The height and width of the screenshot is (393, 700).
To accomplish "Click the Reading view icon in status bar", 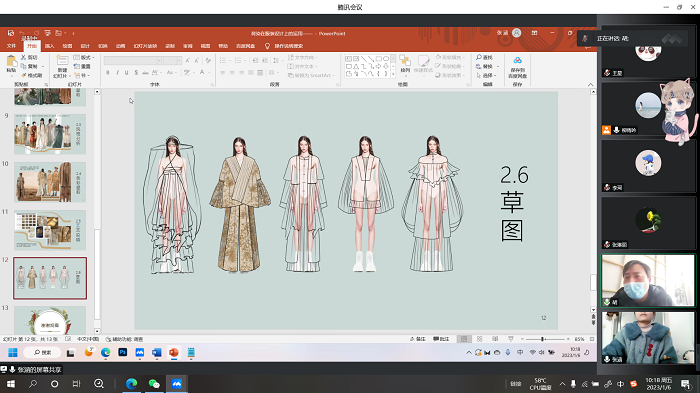I will tap(495, 339).
